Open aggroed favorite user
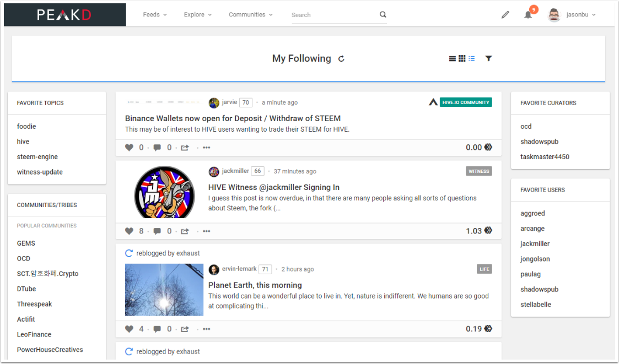Screen dimensions: 619x364 point(532,213)
